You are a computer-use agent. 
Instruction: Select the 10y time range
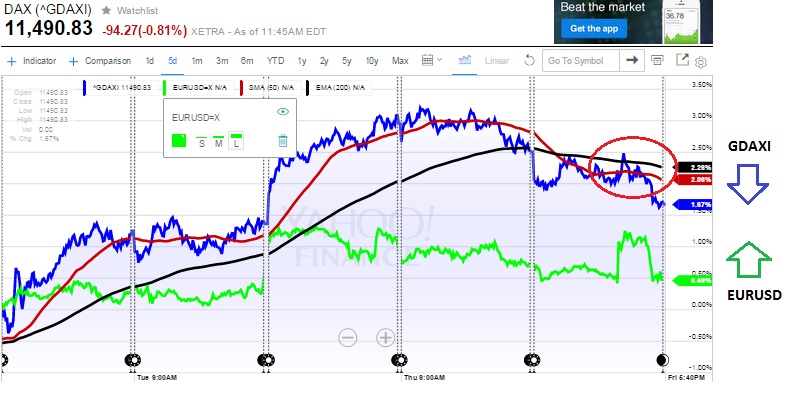(x=372, y=61)
